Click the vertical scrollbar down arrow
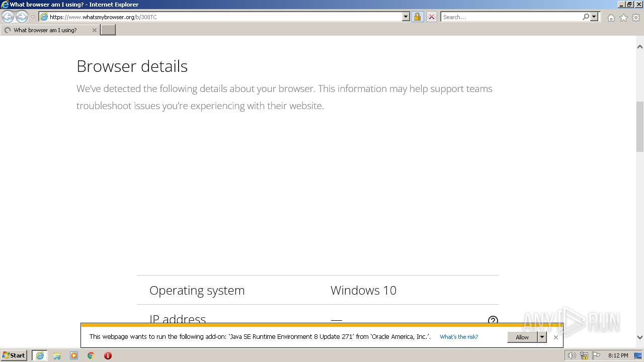 click(640, 337)
